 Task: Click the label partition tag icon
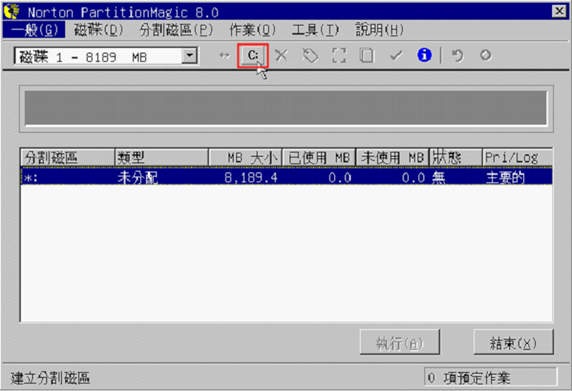point(310,56)
